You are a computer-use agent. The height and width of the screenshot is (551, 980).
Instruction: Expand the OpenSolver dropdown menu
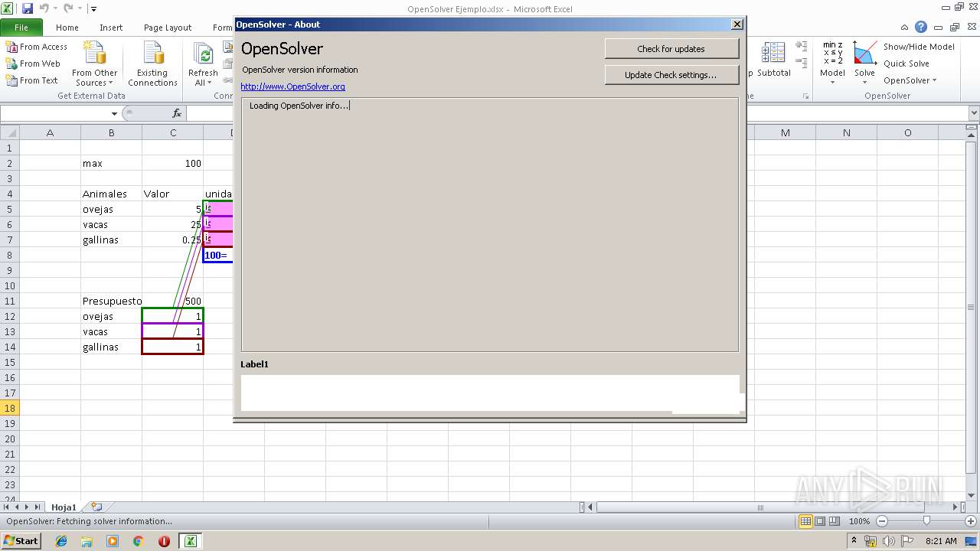coord(910,80)
